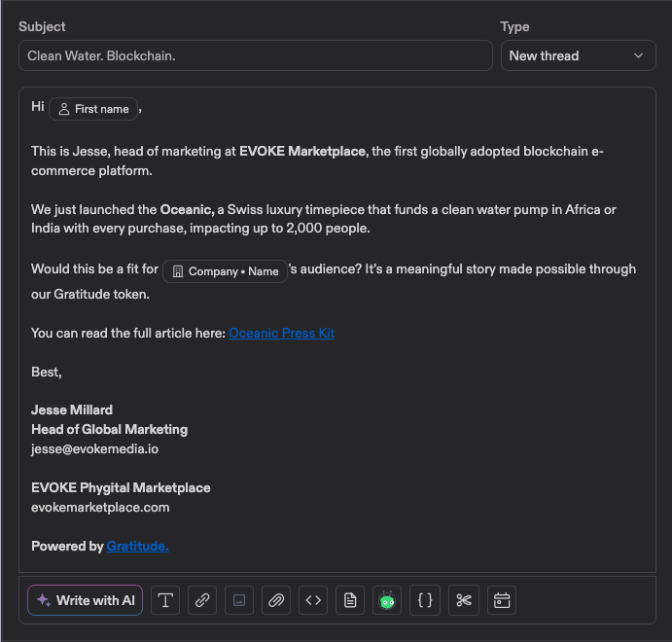
Task: Click the bold Oceanic word in body
Action: tap(187, 209)
